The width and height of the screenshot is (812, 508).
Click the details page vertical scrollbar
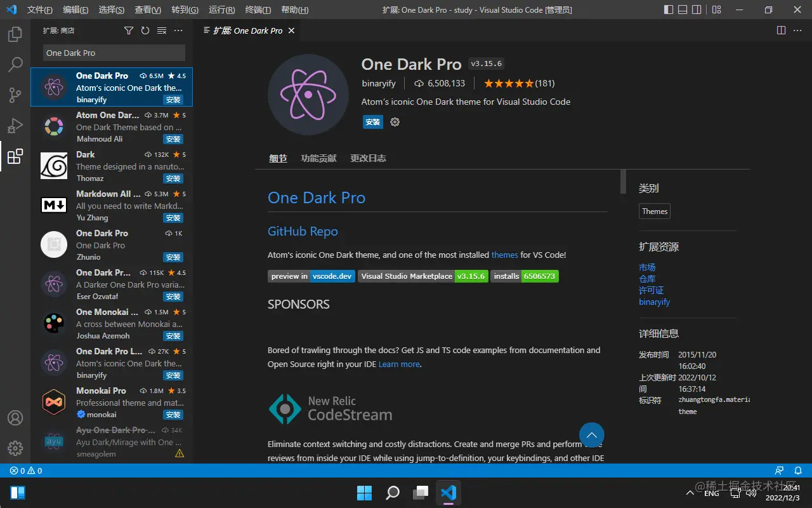coord(623,182)
